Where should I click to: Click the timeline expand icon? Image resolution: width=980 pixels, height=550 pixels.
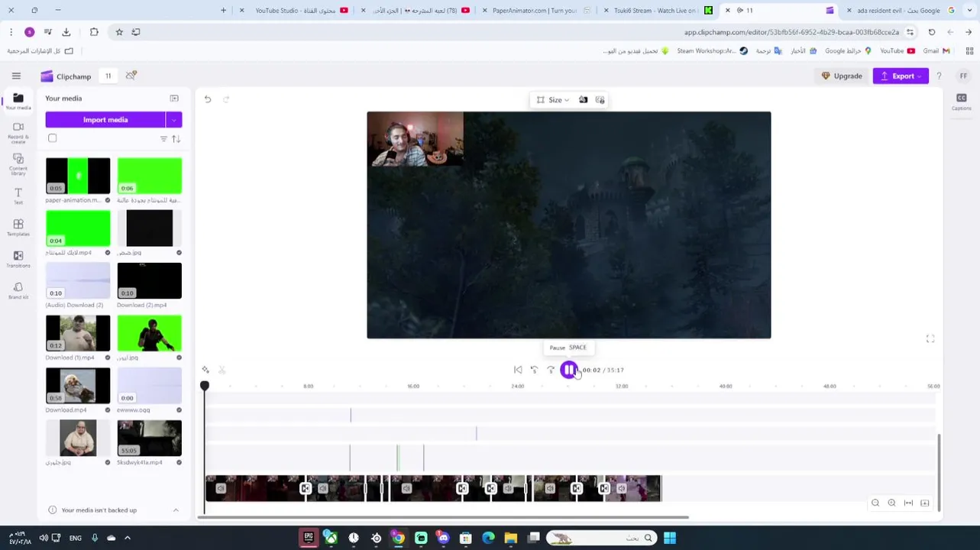tap(925, 503)
